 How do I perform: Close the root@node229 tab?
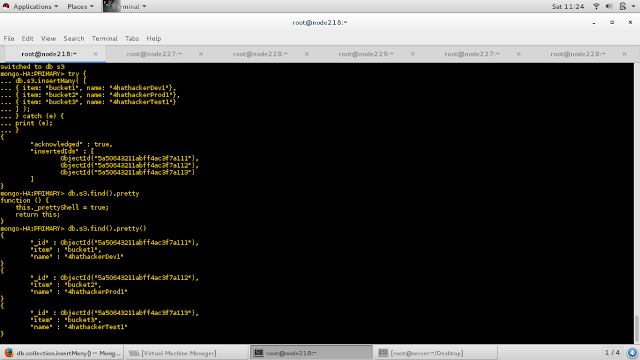point(413,54)
